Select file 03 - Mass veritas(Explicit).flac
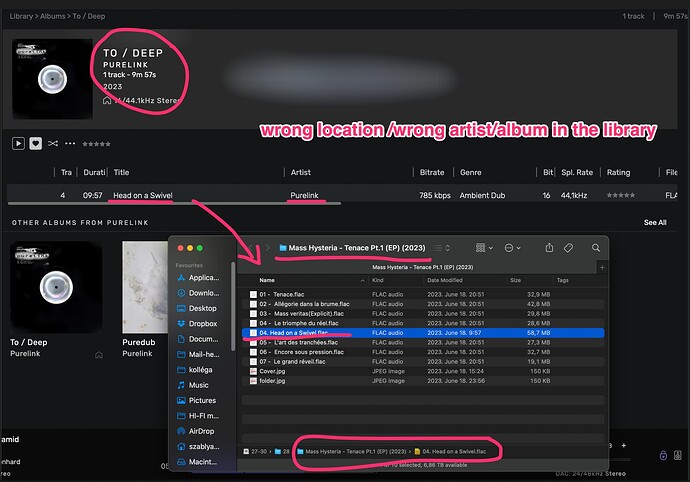The height and width of the screenshot is (482, 690). pos(422,314)
